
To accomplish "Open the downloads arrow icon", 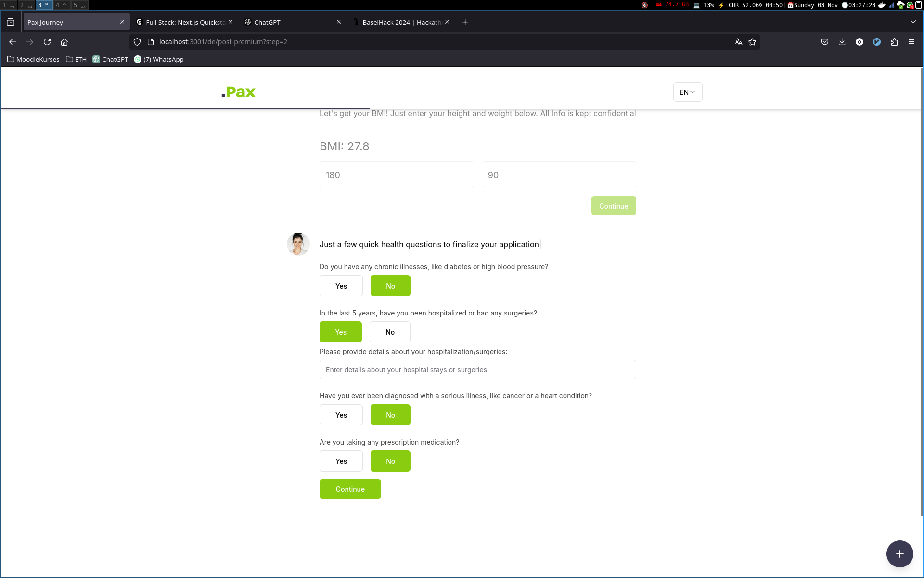I will click(x=842, y=42).
